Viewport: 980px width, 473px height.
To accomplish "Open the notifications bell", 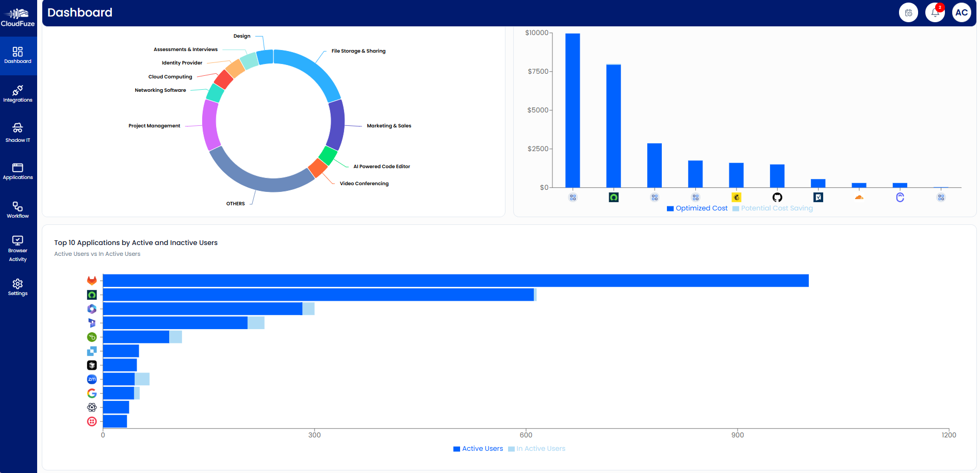I will [x=935, y=12].
